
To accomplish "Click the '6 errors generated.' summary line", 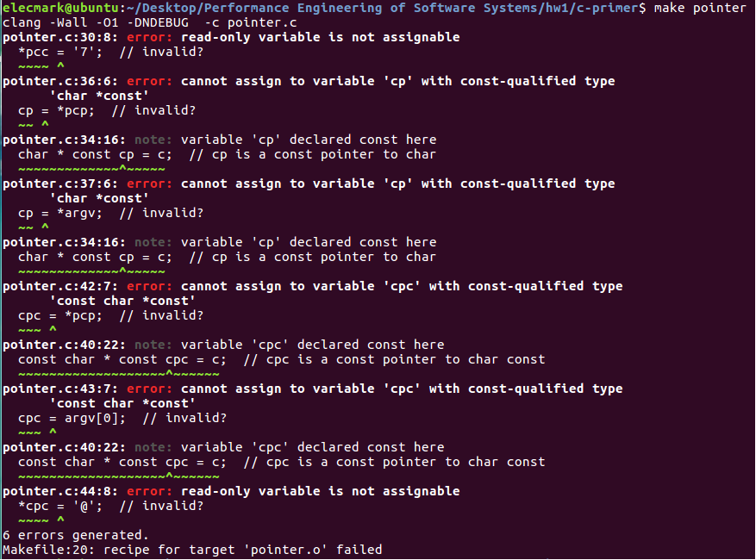I will pos(76,535).
